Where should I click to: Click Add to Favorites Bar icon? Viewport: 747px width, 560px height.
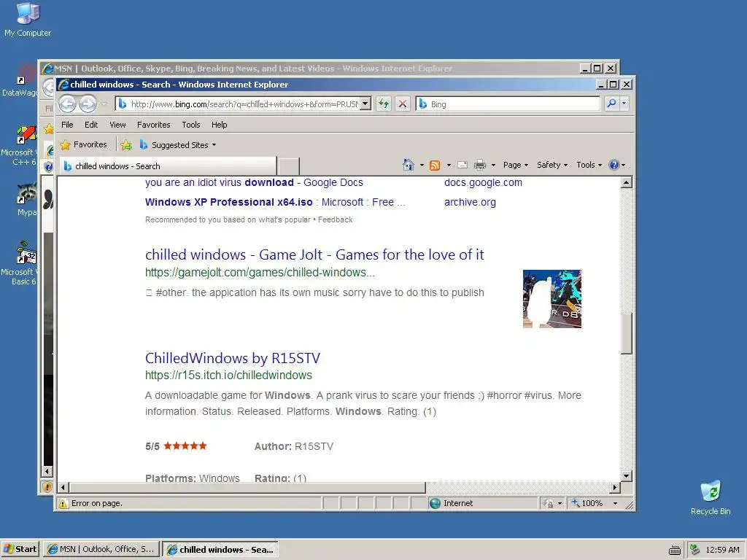[126, 145]
